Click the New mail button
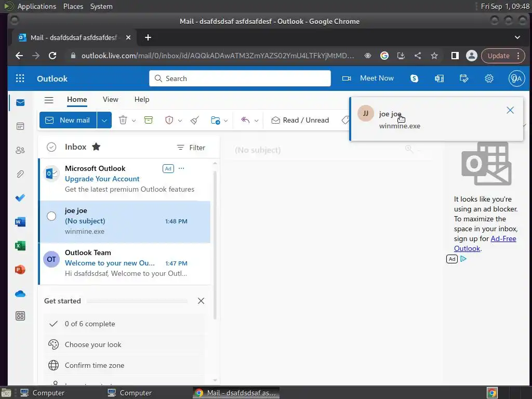Screen dimensions: 532x399 68,120
